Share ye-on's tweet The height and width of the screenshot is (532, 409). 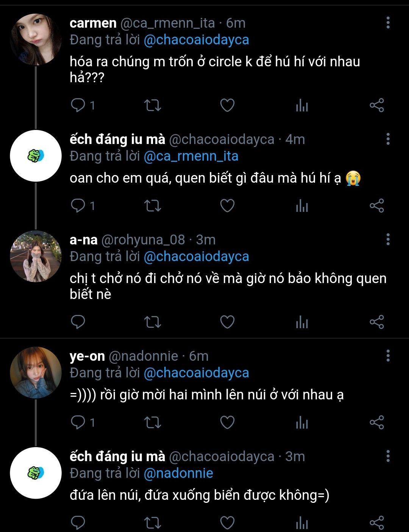pyautogui.click(x=377, y=422)
